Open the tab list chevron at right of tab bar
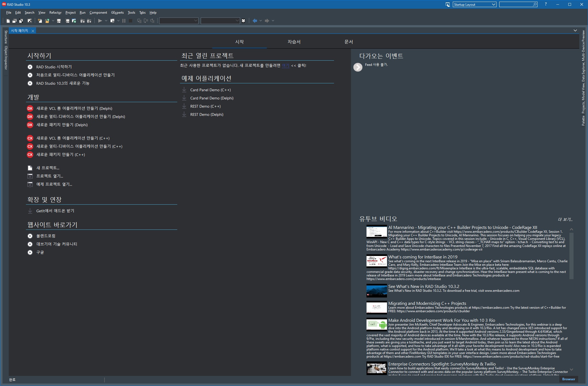Viewport: 588px width, 386px height. click(575, 31)
